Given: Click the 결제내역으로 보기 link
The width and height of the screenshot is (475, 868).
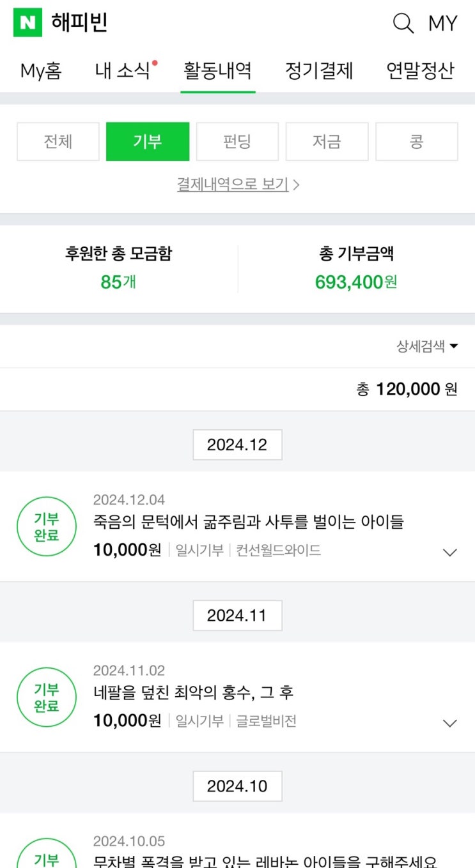Looking at the screenshot, I should [237, 185].
